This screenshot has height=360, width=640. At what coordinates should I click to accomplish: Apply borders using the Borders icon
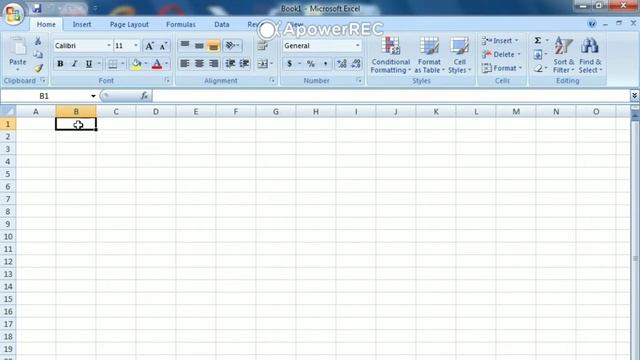(x=112, y=64)
